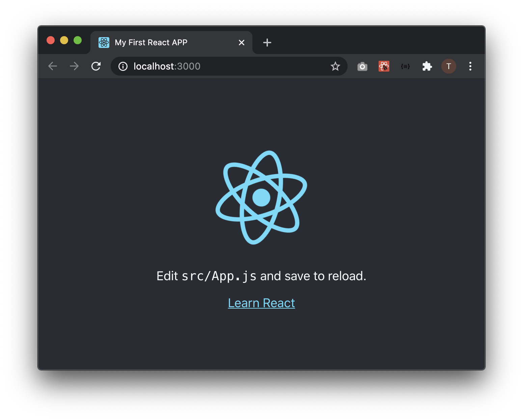Screen dimensions: 523x420
Task: Click the large spinning React logo
Action: click(x=261, y=198)
